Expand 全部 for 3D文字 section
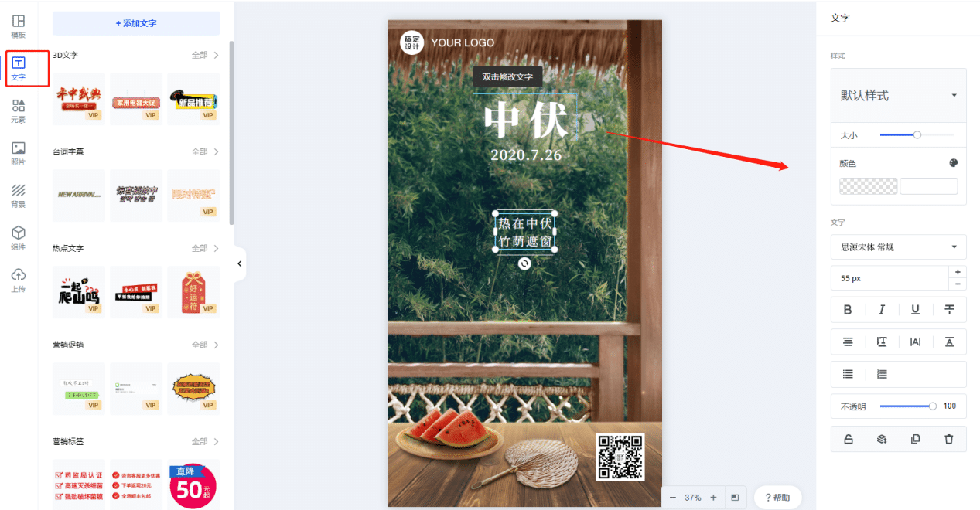 (206, 55)
